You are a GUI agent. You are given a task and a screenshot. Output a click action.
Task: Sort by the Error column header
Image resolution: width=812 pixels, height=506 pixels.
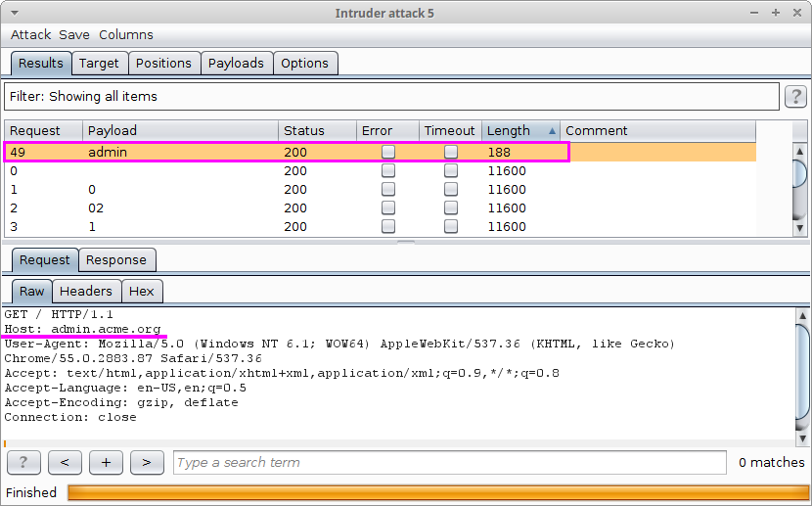387,131
